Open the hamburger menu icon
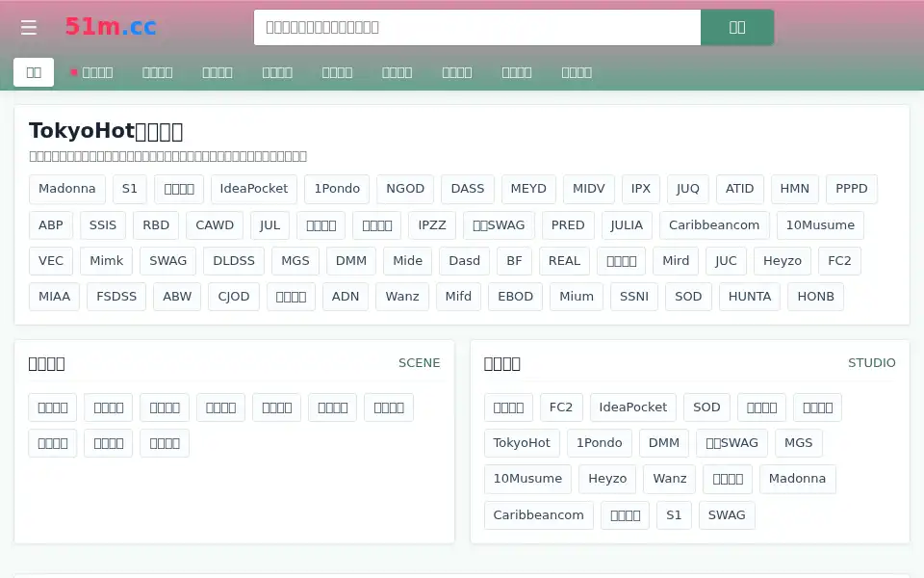The image size is (924, 578). point(28,27)
